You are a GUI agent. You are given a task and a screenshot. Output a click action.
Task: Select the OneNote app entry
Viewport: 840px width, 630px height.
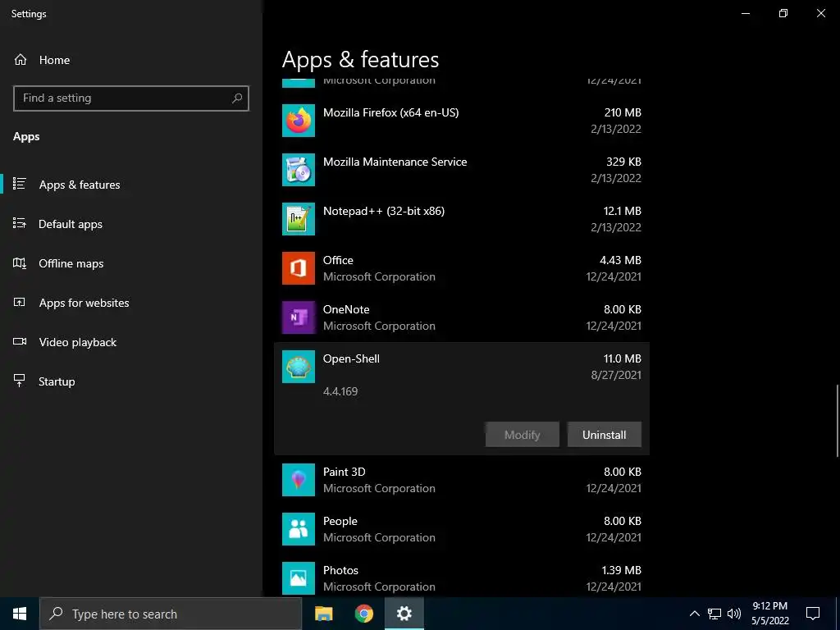click(x=462, y=317)
